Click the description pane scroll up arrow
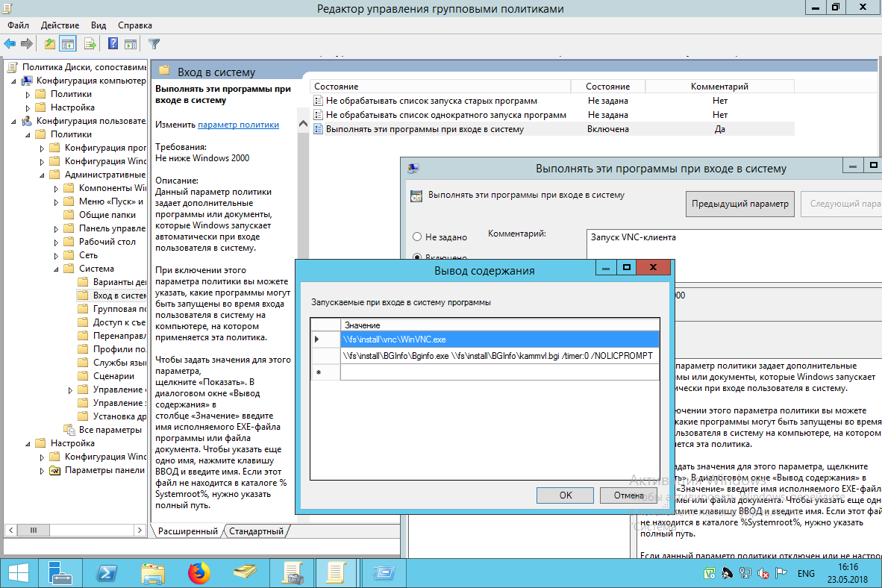 303,124
